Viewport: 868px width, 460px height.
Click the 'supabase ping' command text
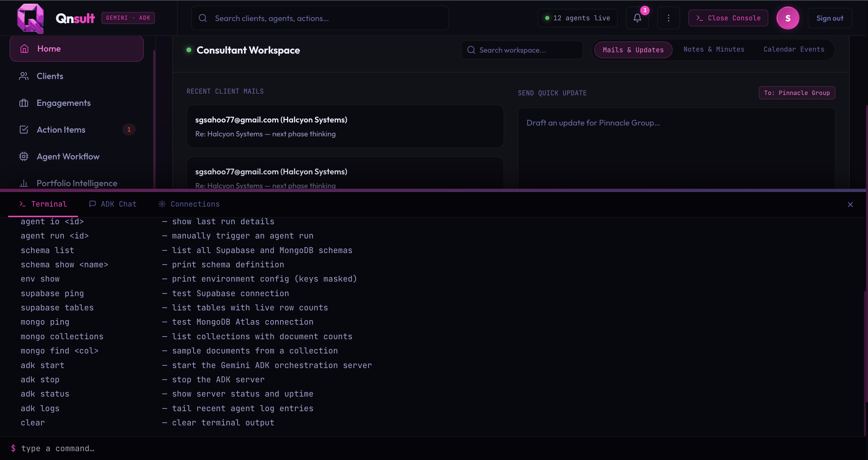(52, 293)
